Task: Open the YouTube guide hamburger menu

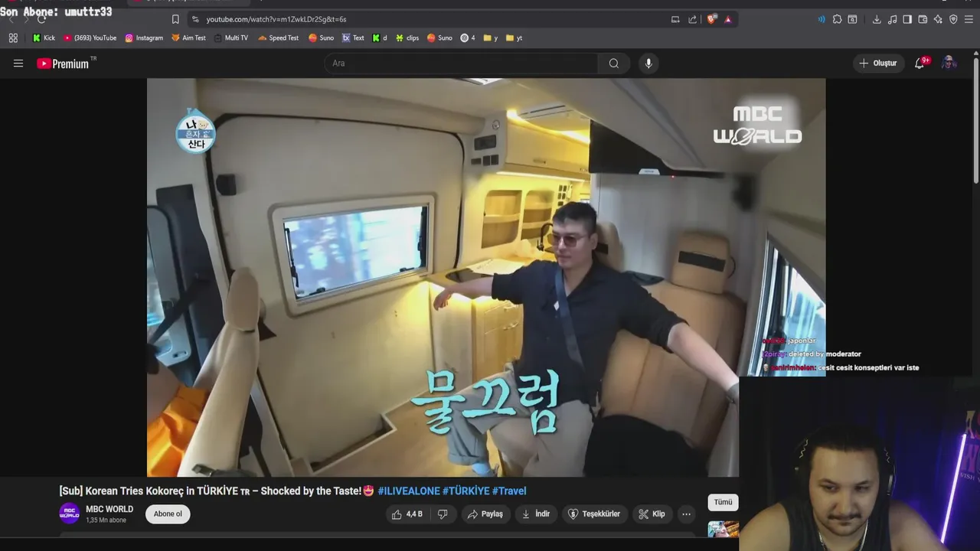Action: click(18, 64)
